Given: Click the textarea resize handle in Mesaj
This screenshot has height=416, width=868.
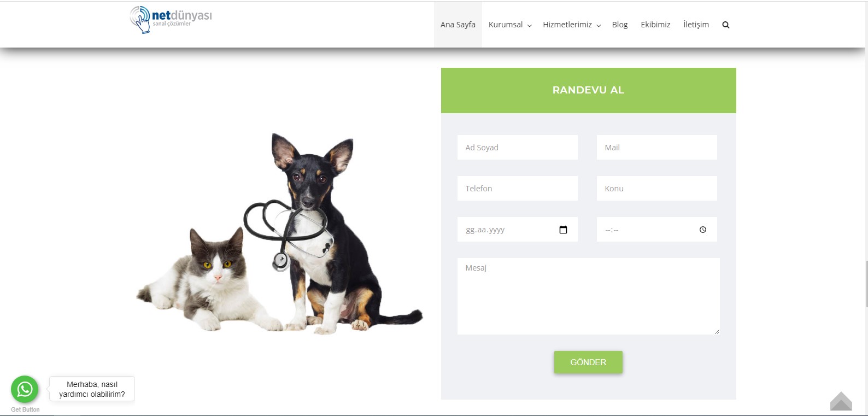Looking at the screenshot, I should 717,331.
